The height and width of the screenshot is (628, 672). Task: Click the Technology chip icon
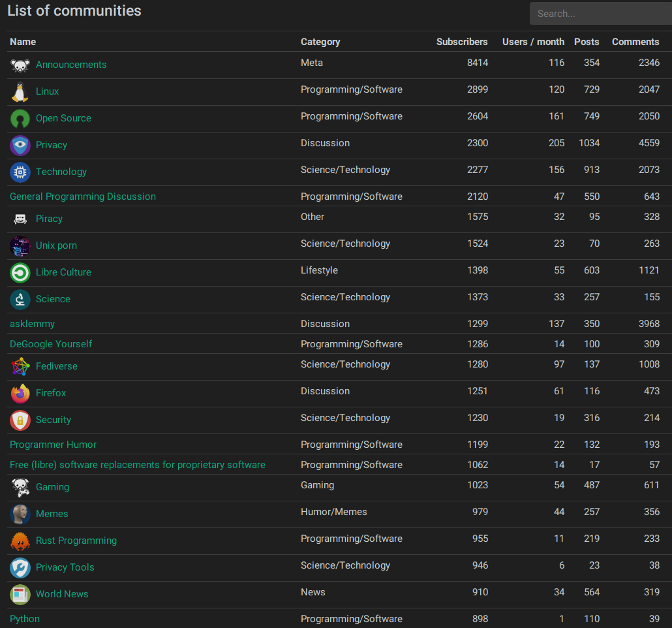click(20, 172)
